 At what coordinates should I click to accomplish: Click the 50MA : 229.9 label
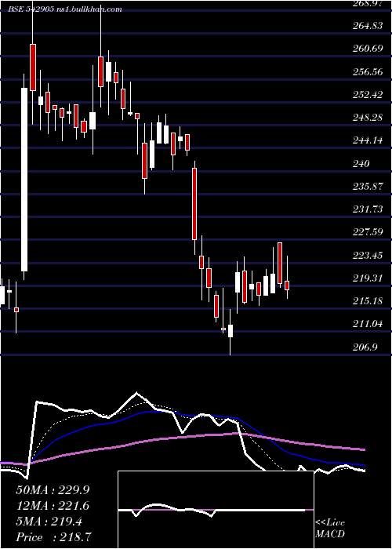tap(51, 490)
